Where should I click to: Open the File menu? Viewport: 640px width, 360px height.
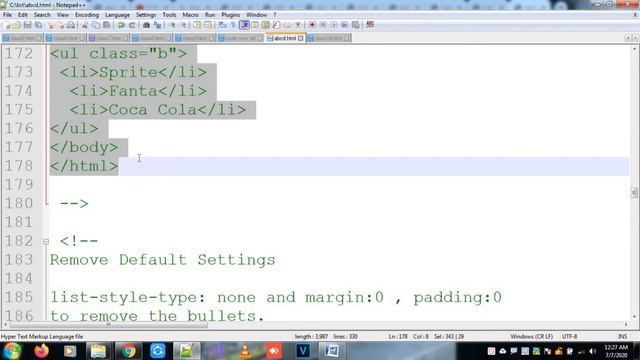7,15
